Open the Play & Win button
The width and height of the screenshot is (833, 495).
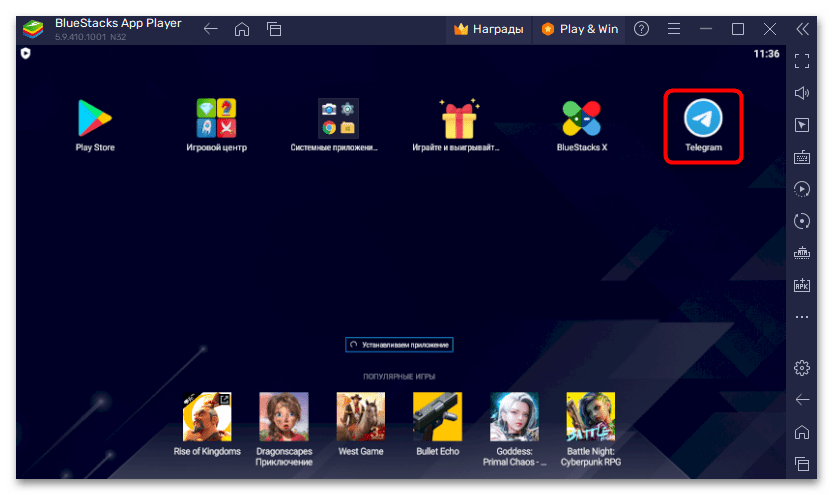pos(580,29)
